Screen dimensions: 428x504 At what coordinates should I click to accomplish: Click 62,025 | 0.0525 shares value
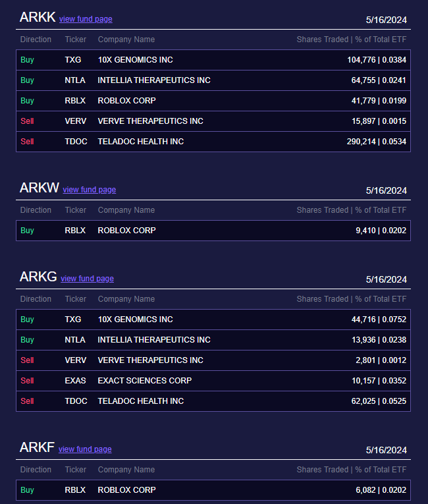tap(379, 401)
